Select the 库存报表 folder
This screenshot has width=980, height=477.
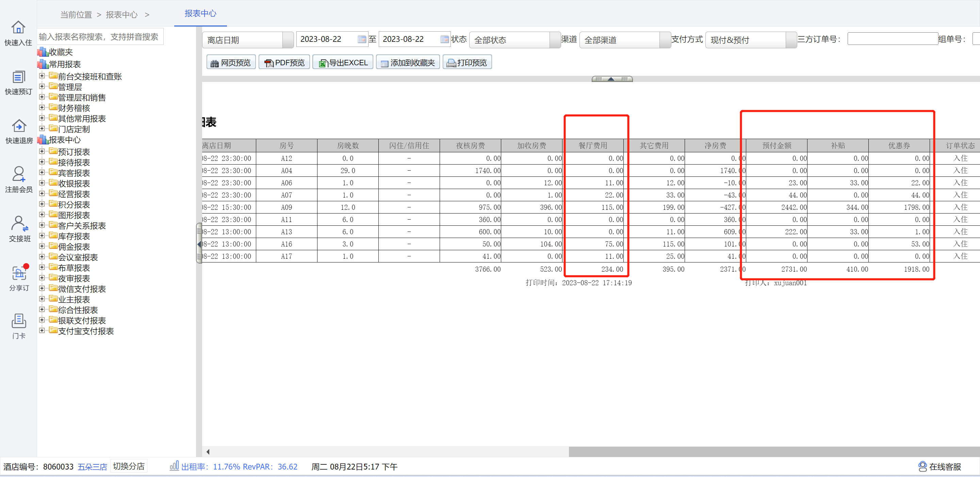click(x=74, y=236)
